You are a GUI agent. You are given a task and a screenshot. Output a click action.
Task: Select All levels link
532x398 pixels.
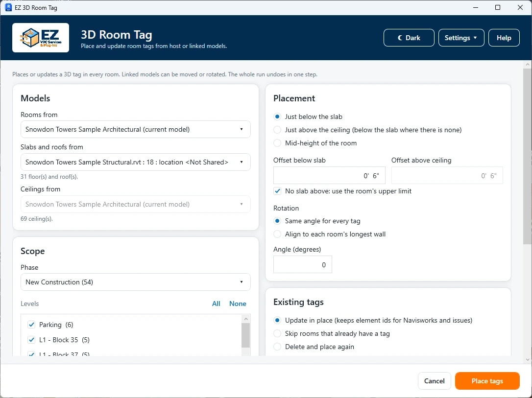pos(216,304)
